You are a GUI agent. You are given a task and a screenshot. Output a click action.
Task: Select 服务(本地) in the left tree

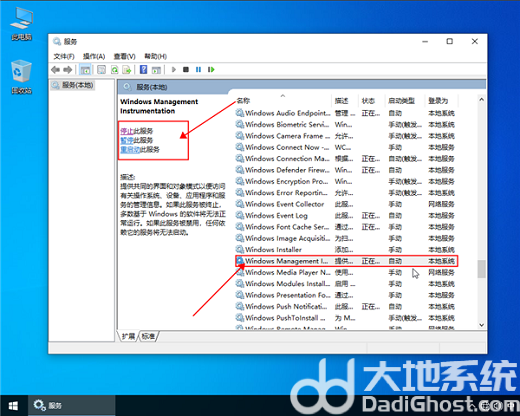(x=73, y=85)
